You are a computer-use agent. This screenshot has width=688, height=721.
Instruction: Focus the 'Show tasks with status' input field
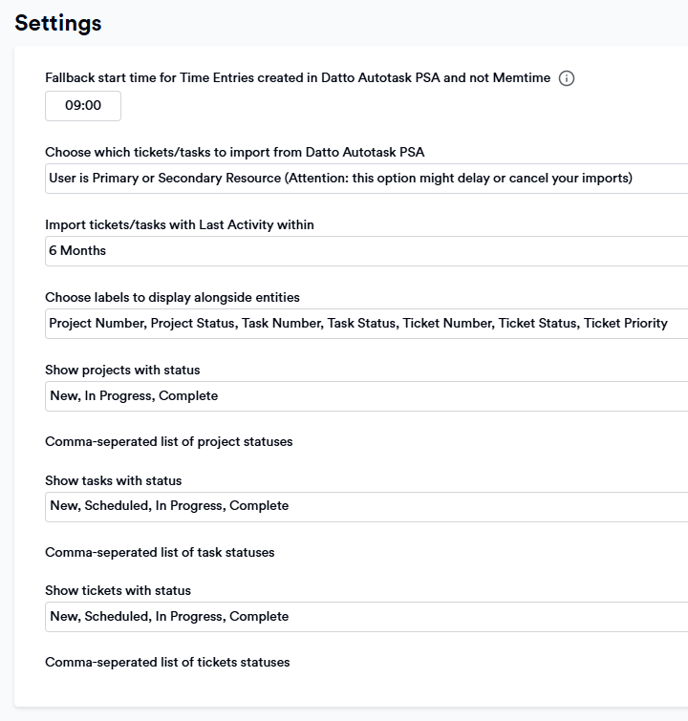(367, 506)
